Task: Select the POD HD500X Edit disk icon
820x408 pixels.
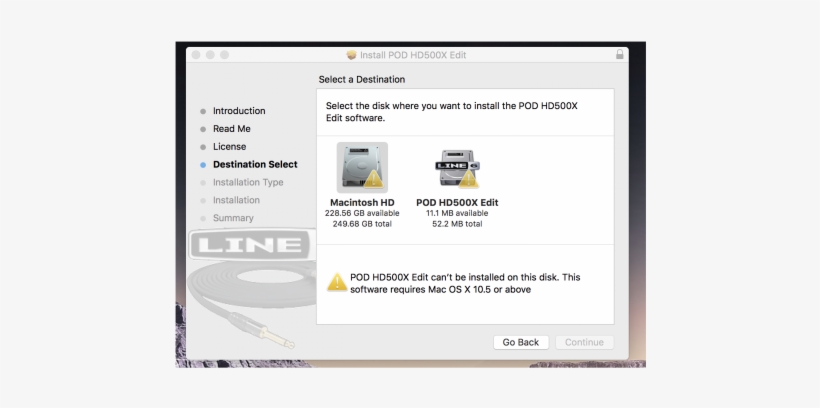Action: [457, 168]
